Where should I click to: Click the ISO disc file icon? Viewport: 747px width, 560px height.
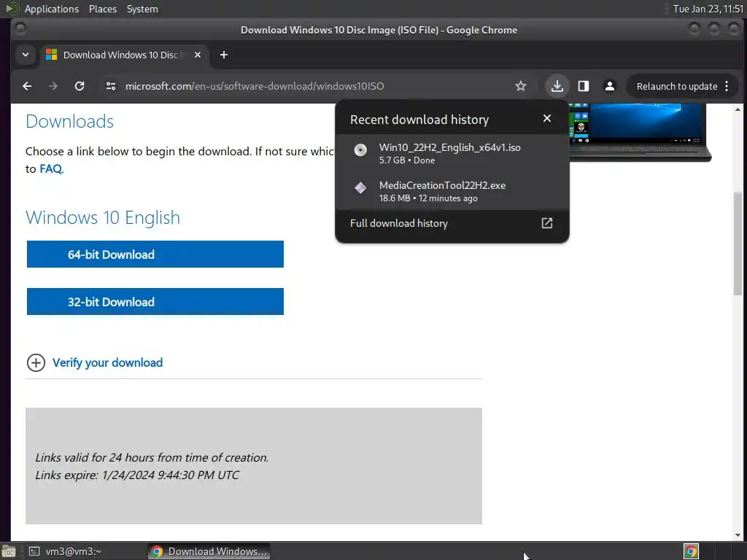[360, 150]
